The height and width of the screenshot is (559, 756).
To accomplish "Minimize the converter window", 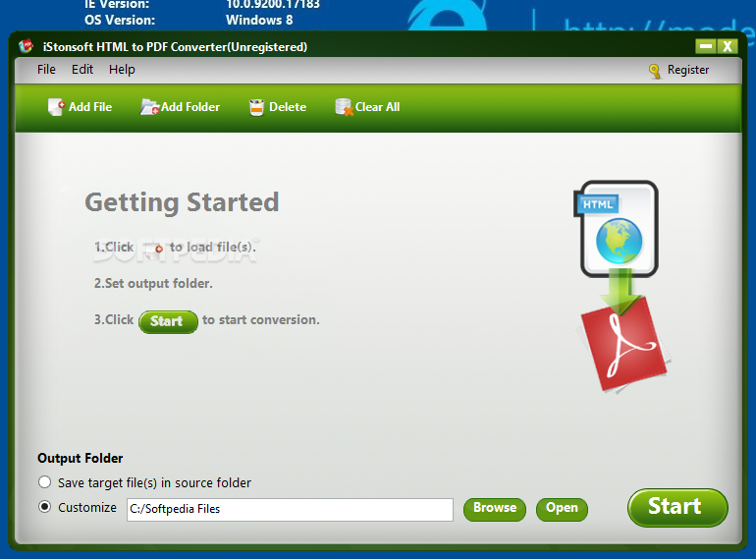I will (706, 46).
